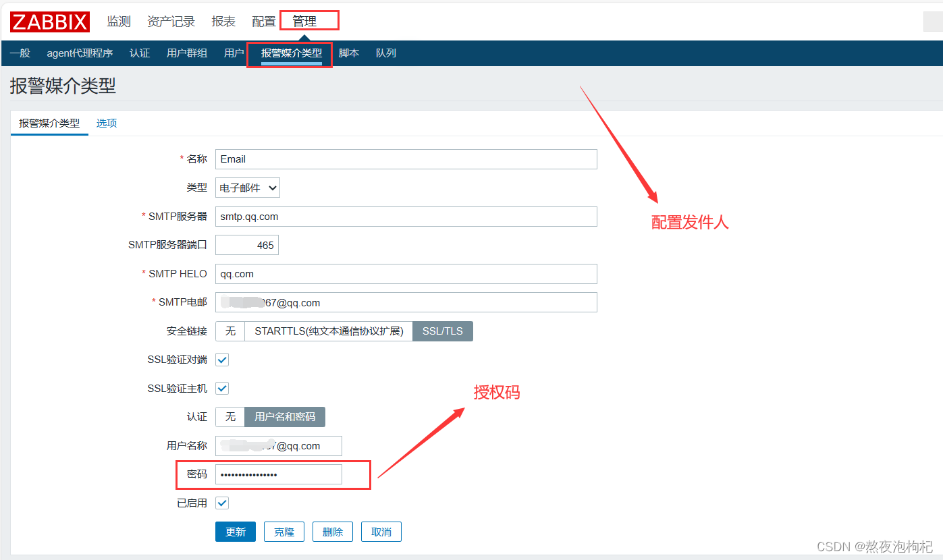Select SSL/TLS security option
Viewport: 943px width, 560px height.
(443, 331)
